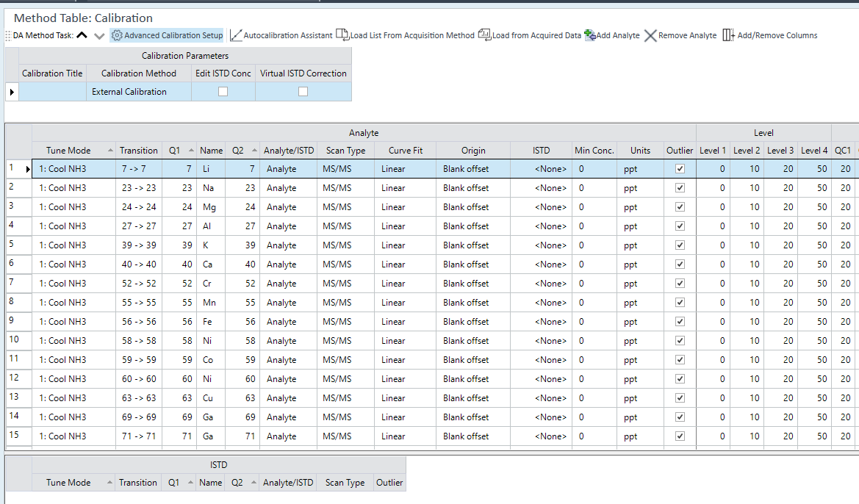Click the Scan Type MS/MS cell for Mn
859x504 pixels.
coord(345,303)
